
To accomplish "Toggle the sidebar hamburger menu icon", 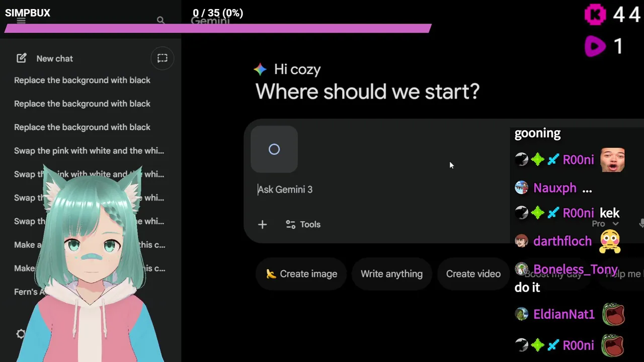I will [x=21, y=21].
